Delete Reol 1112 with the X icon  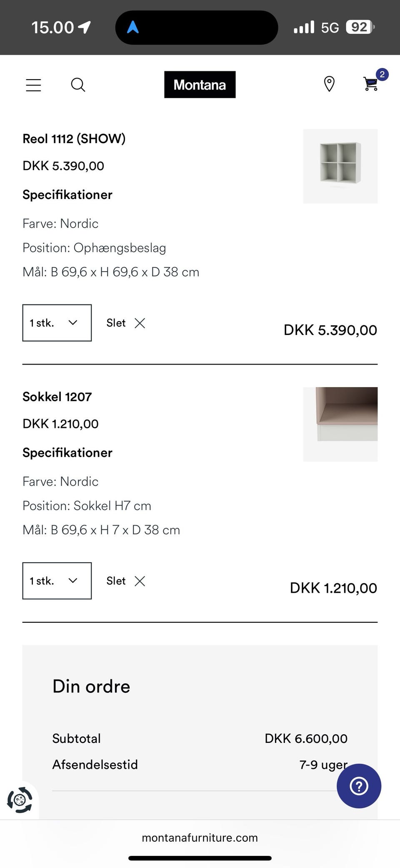[x=140, y=323]
